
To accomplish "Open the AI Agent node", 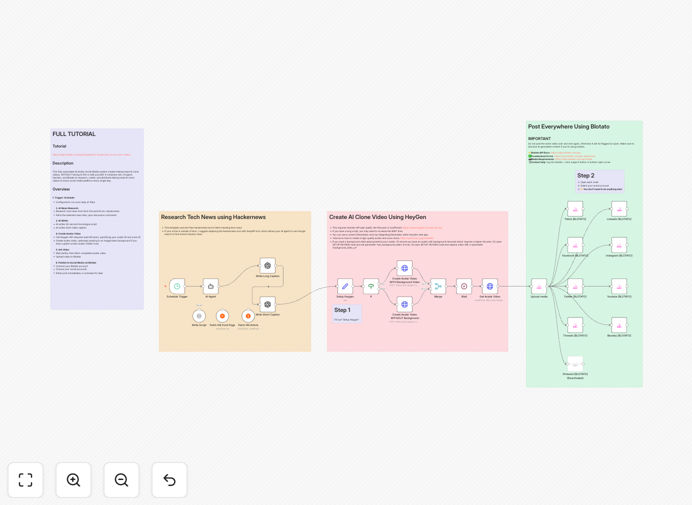I will coord(211,286).
